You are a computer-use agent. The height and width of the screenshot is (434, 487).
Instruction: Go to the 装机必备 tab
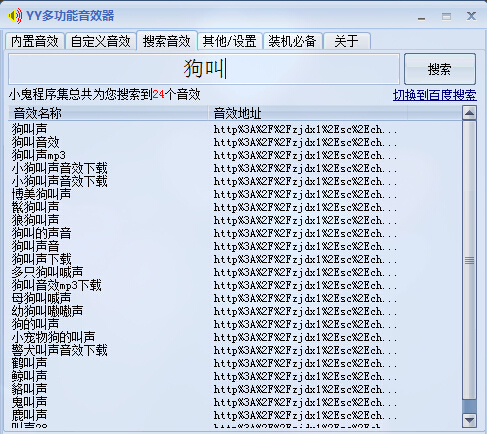click(x=292, y=41)
